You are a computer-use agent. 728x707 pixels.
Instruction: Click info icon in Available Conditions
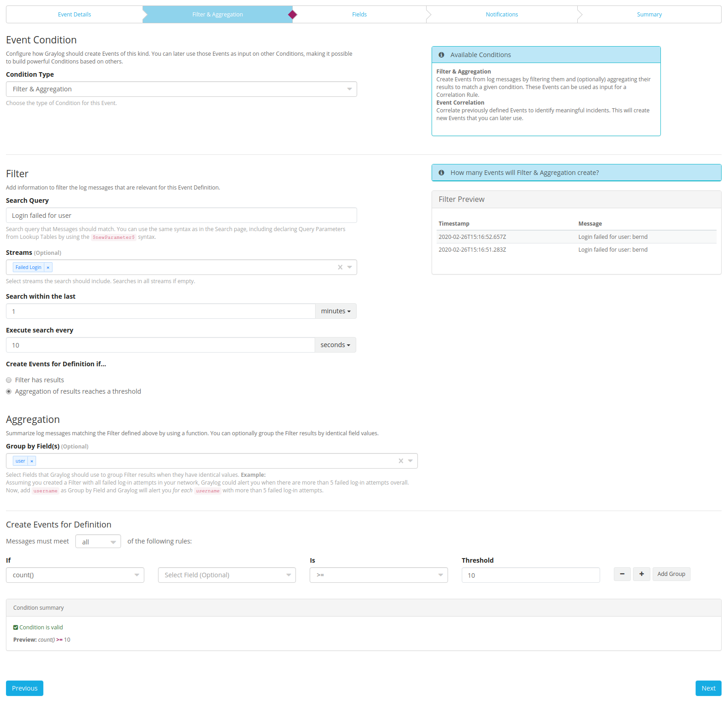tap(441, 55)
